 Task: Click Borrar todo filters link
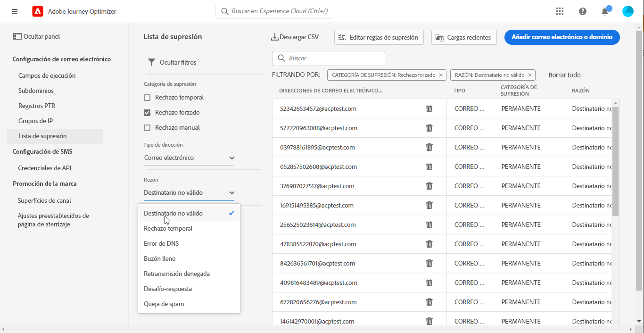click(x=564, y=75)
